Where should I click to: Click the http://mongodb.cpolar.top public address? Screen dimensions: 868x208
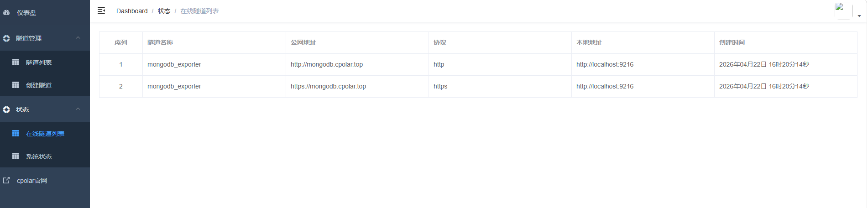tap(327, 64)
